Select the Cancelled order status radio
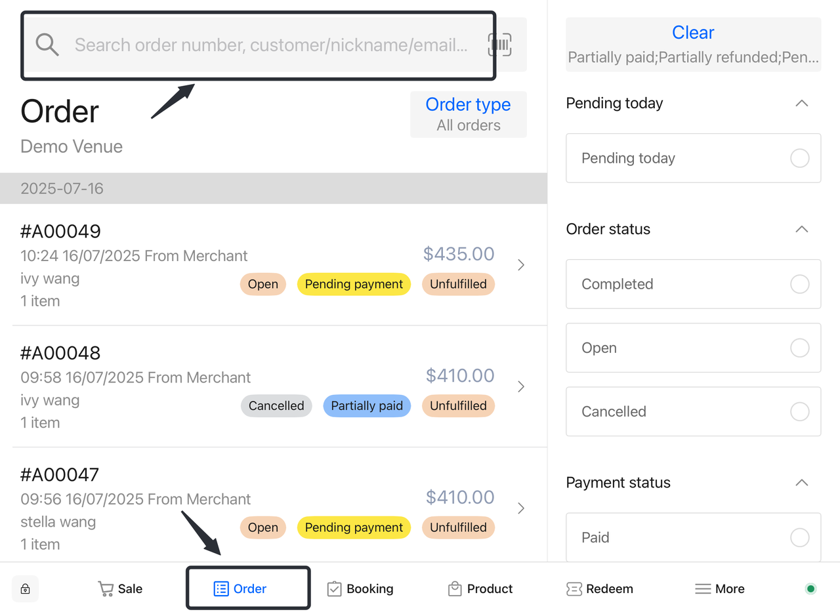The width and height of the screenshot is (840, 616). (x=799, y=411)
